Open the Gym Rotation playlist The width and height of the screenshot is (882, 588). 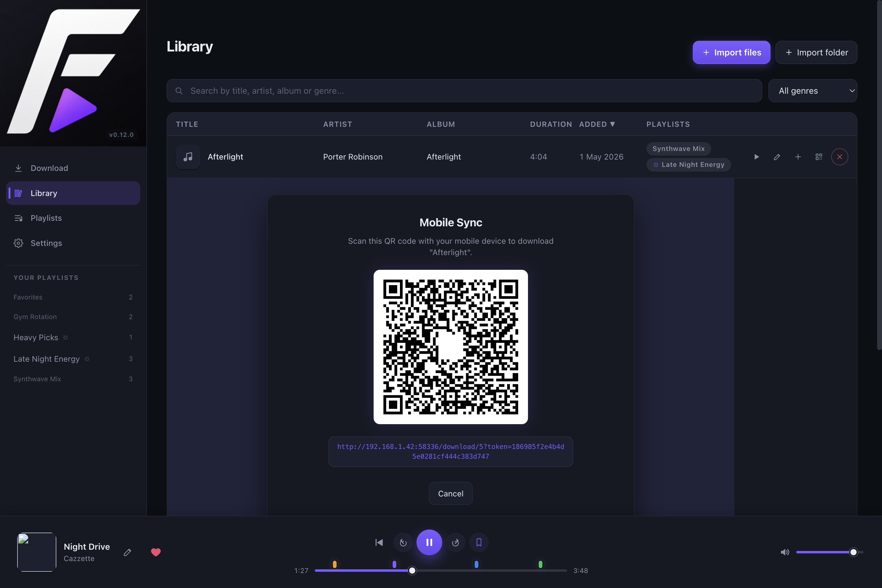[73, 316]
